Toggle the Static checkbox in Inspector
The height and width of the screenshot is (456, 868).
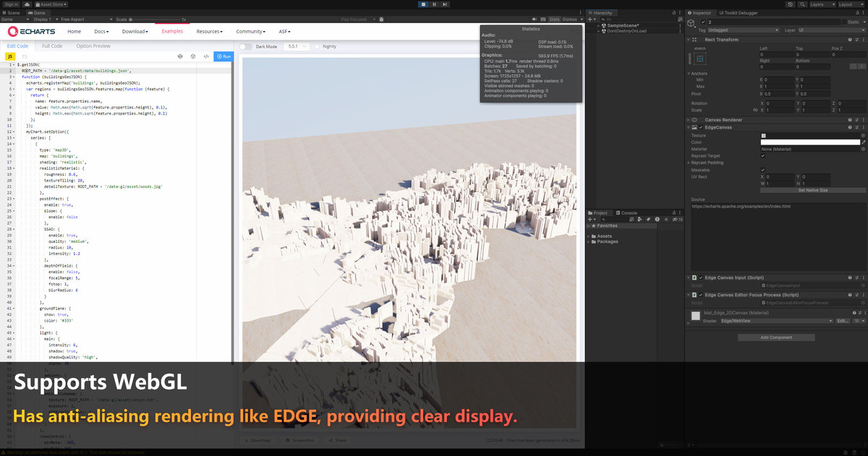(x=843, y=22)
